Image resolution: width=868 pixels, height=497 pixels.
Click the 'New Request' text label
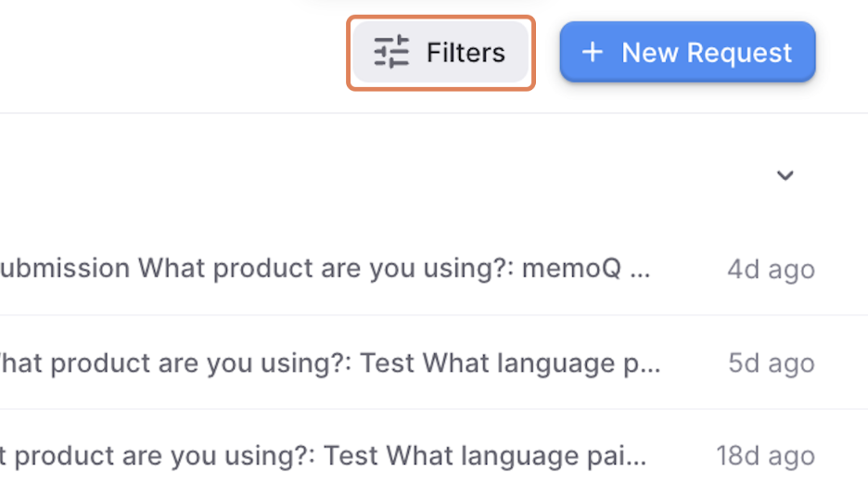(707, 53)
